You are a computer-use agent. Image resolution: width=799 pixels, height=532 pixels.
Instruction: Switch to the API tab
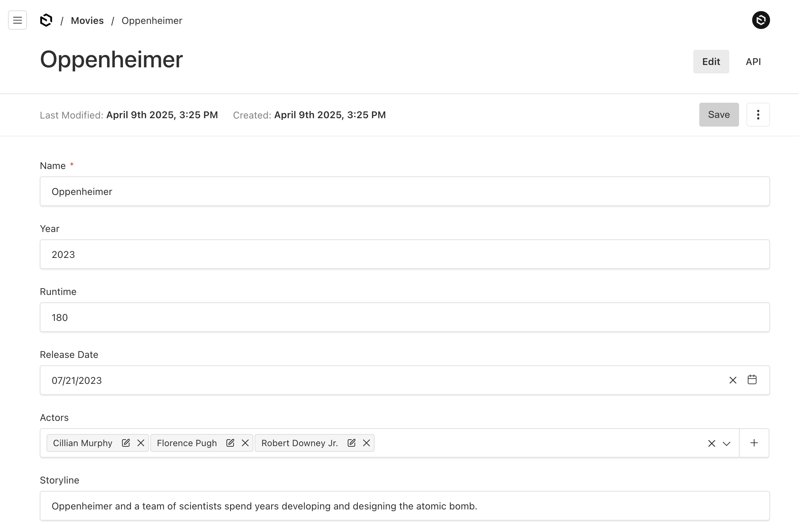click(753, 62)
